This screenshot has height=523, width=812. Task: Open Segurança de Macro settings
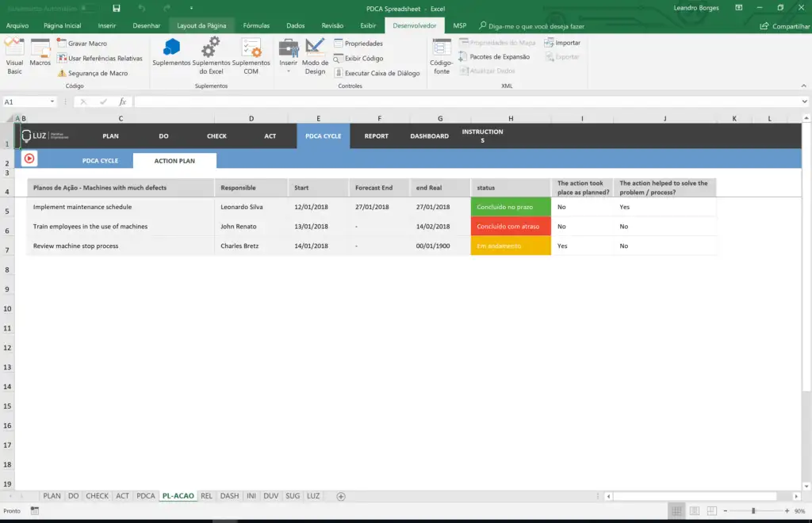click(92, 73)
